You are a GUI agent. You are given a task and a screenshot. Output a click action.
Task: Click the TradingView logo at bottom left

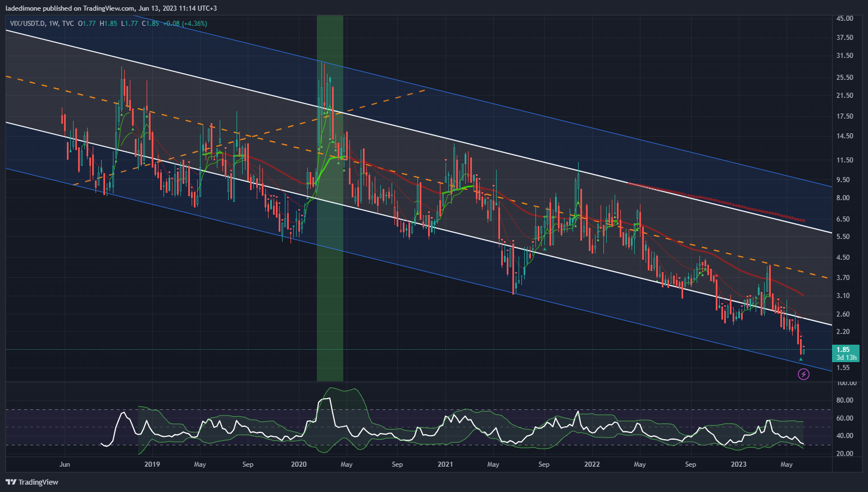(32, 482)
